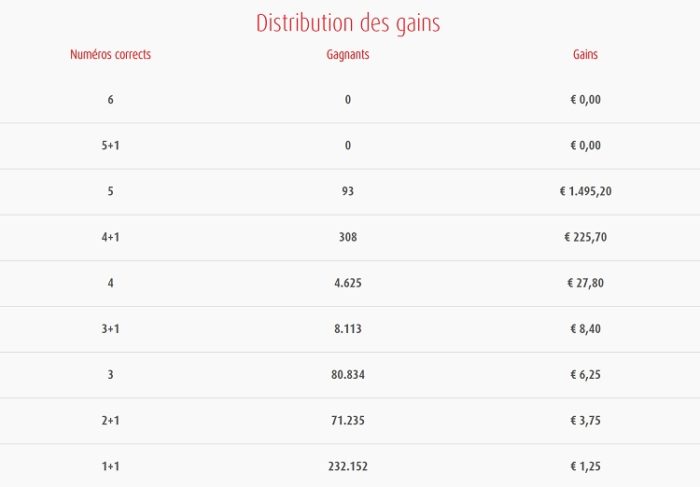Click the '5+1' row label

[110, 146]
